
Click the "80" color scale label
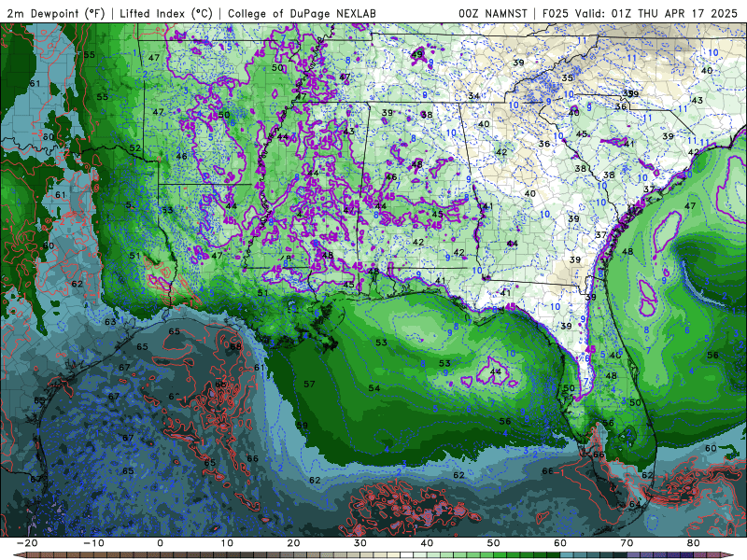pyautogui.click(x=694, y=543)
